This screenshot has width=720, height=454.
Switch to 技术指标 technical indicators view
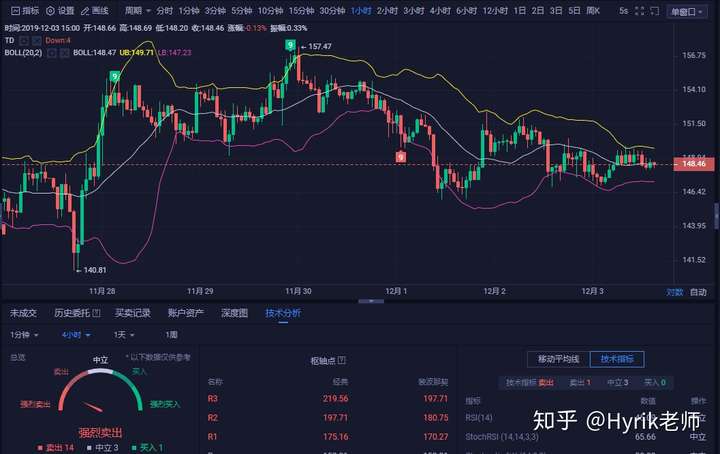coord(617,359)
